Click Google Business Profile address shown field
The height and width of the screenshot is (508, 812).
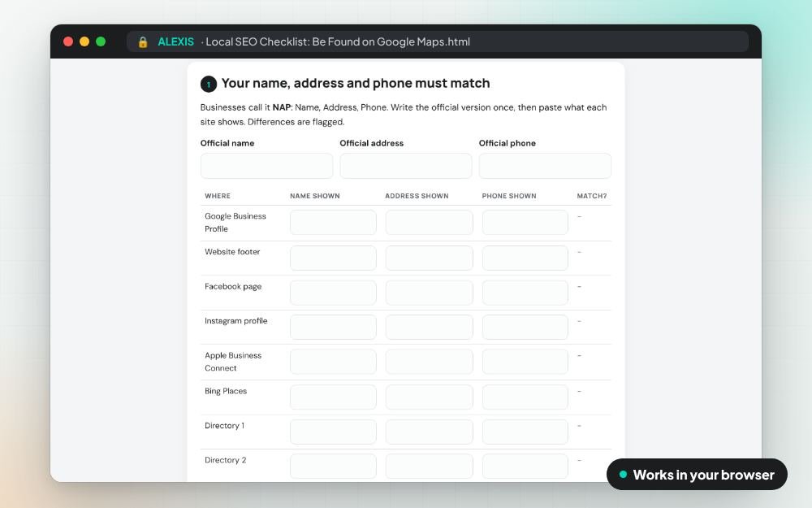[x=429, y=223]
